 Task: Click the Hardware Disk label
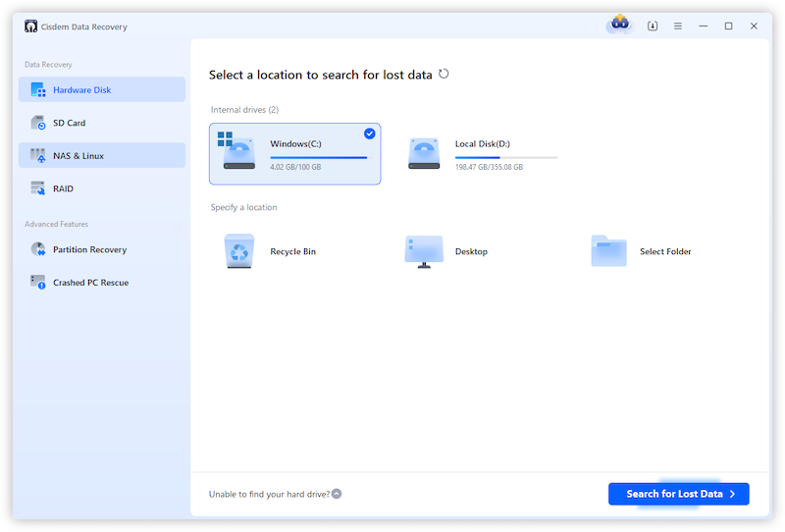click(x=82, y=90)
